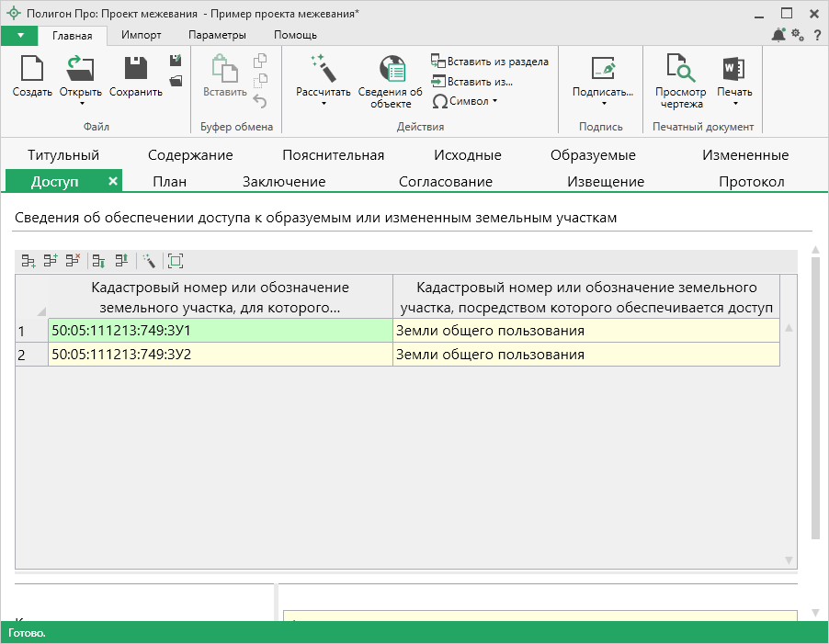Open Просмотр чертежа preview
The image size is (829, 644).
[x=680, y=71]
